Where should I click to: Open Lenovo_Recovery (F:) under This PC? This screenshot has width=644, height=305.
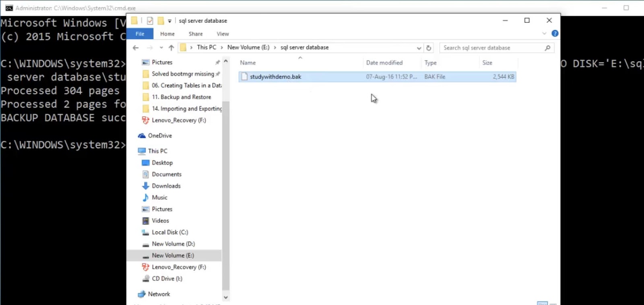click(179, 267)
